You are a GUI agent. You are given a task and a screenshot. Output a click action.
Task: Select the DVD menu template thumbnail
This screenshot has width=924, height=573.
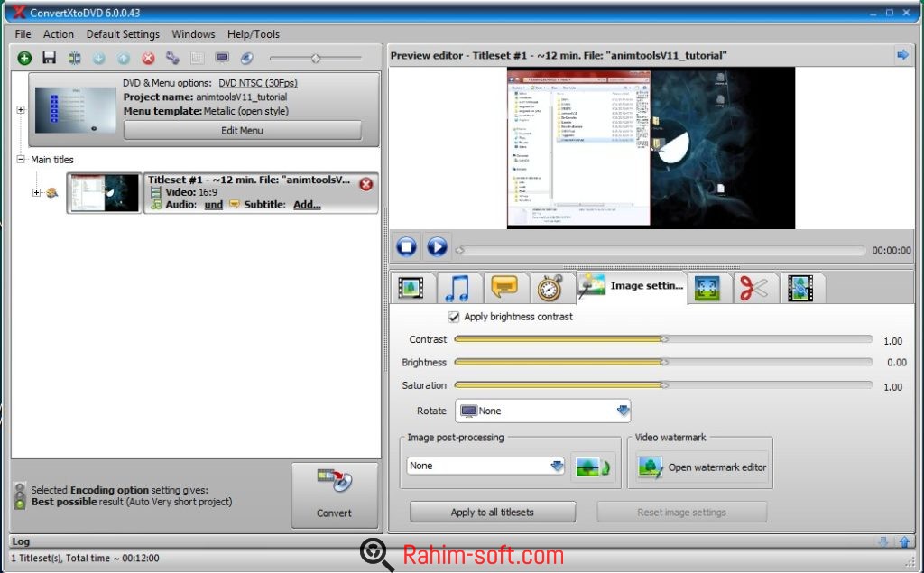pos(76,110)
